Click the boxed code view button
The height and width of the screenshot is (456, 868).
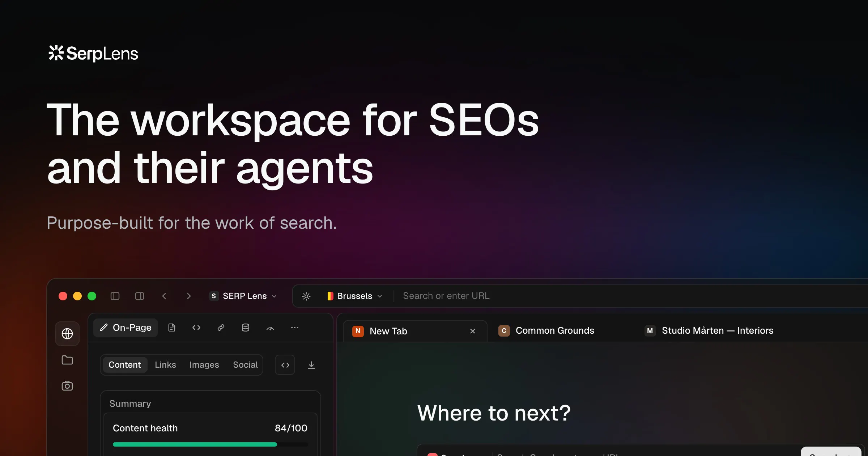285,365
